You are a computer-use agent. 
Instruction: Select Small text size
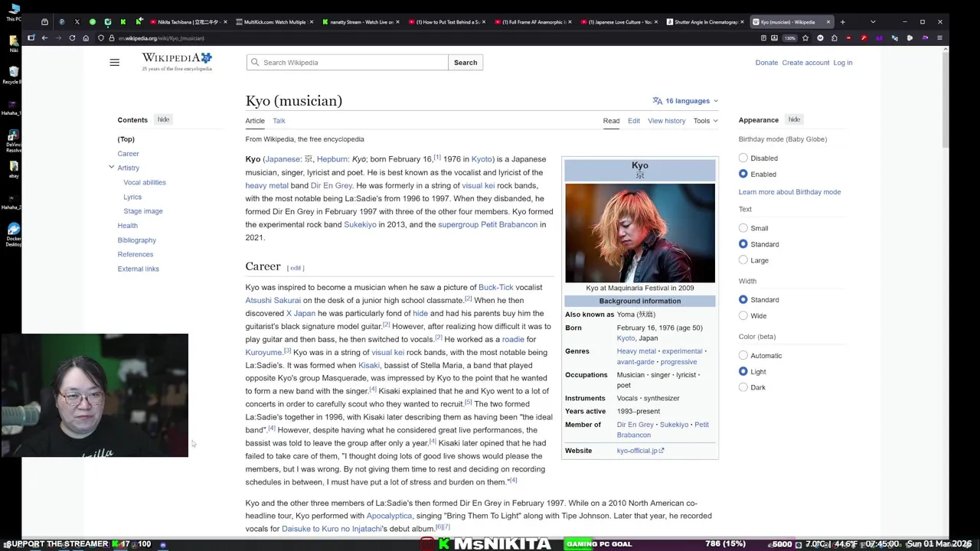coord(743,228)
